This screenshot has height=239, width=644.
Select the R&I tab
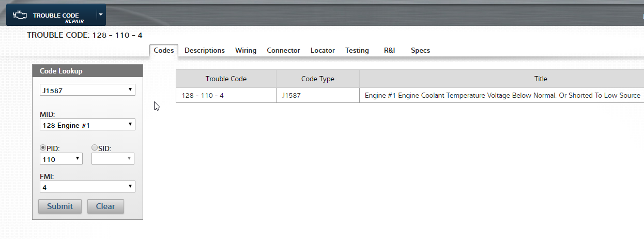[389, 50]
